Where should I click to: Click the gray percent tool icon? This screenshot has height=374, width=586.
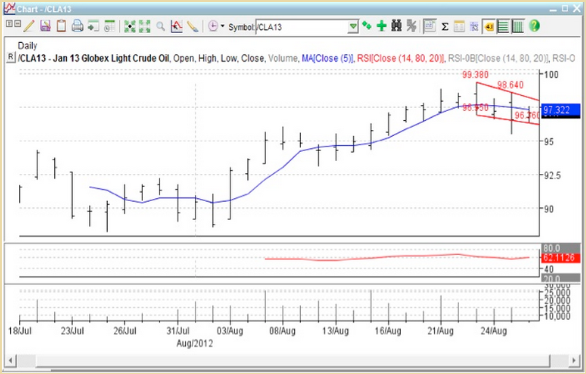point(411,26)
